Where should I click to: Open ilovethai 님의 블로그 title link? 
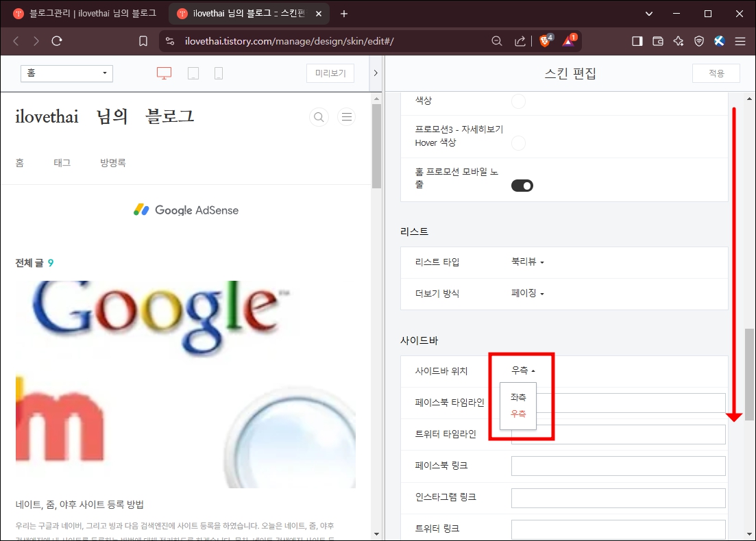105,116
